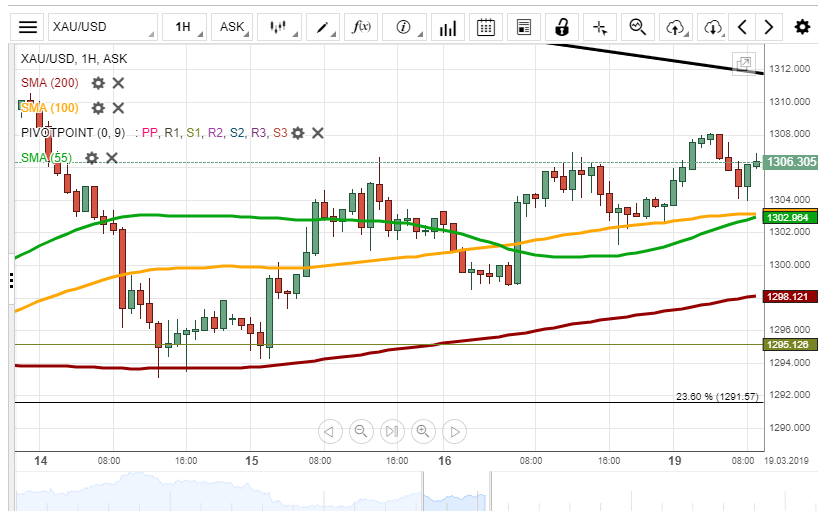Click the cloud upload save icon
This screenshot has width=824, height=513.
pyautogui.click(x=676, y=27)
